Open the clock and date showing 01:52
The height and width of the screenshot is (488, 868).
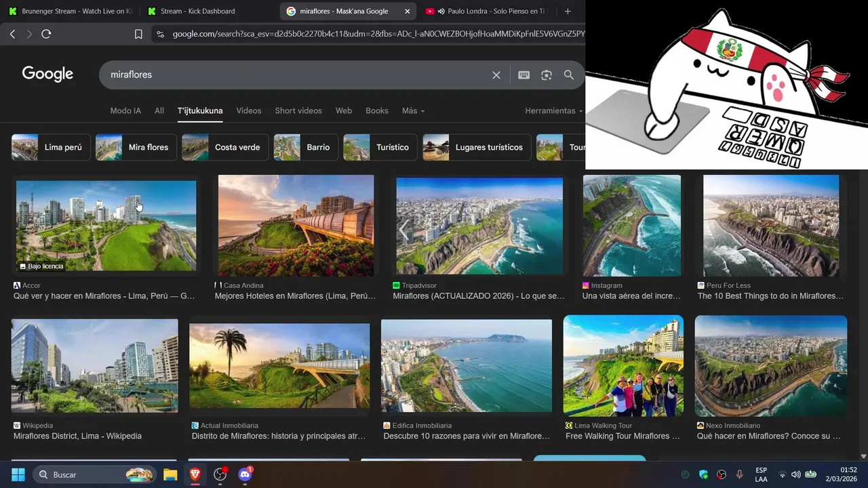tap(841, 474)
